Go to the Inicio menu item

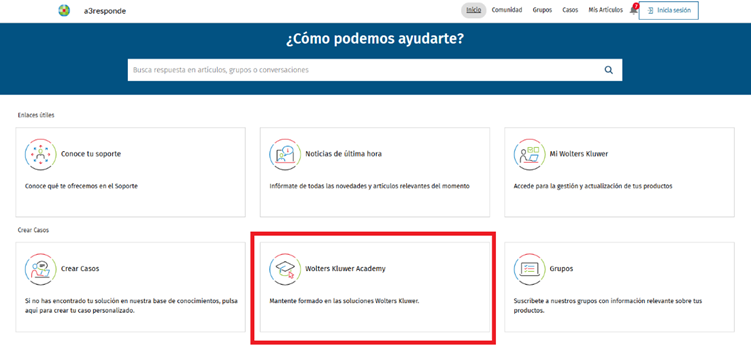[474, 10]
